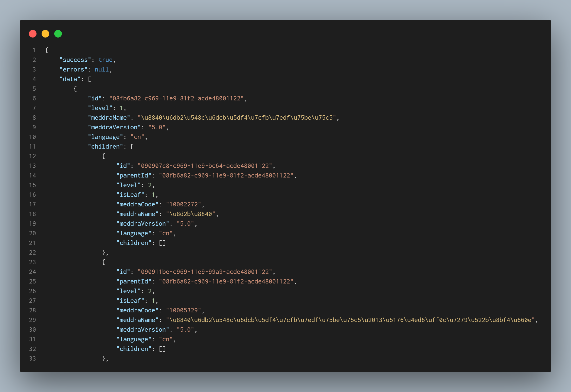Select the null value on line 3
Viewport: 571px width, 392px height.
102,69
